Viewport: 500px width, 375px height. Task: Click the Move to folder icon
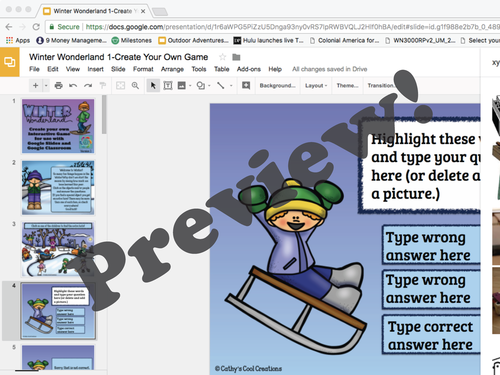pos(236,57)
